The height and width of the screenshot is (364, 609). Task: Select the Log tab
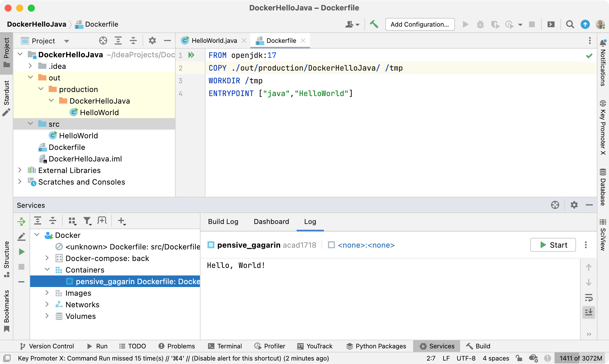coord(310,222)
